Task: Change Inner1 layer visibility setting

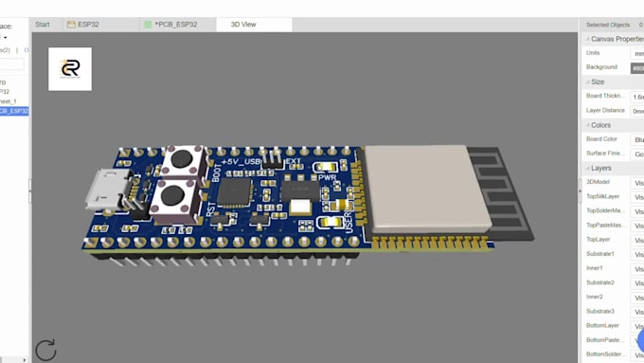Action: coord(637,269)
